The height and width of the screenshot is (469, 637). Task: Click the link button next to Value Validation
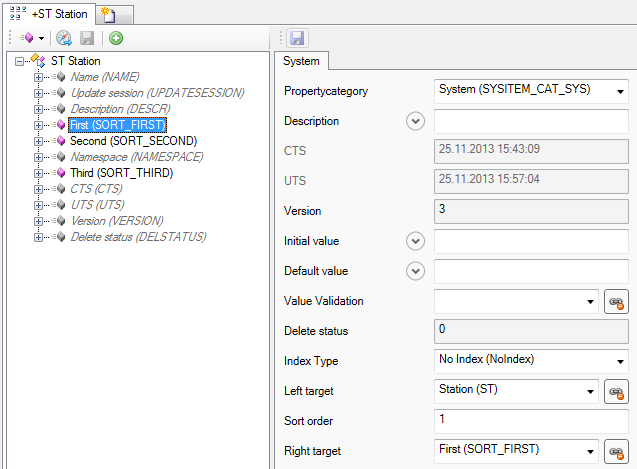click(616, 301)
